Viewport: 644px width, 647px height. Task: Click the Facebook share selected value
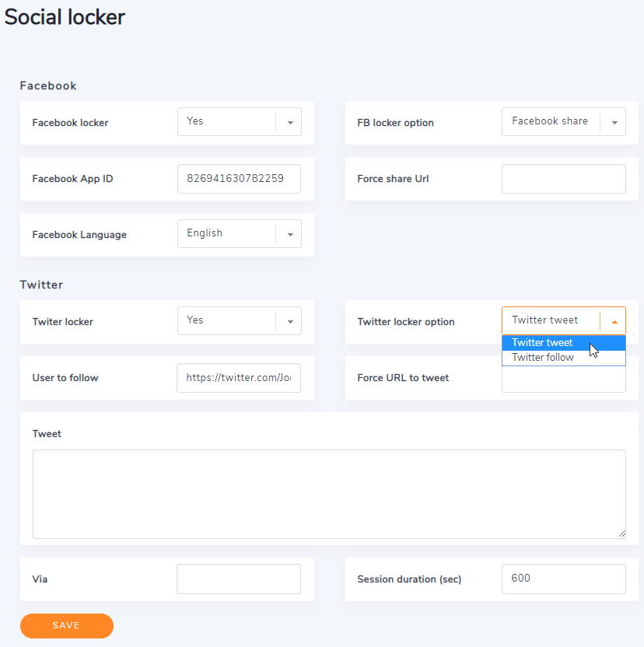point(550,122)
